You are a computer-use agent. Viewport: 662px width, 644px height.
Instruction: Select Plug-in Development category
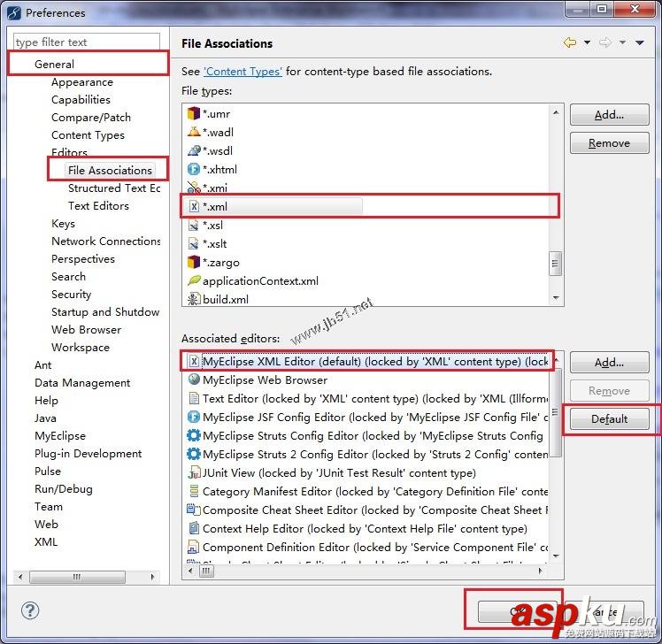pos(88,454)
